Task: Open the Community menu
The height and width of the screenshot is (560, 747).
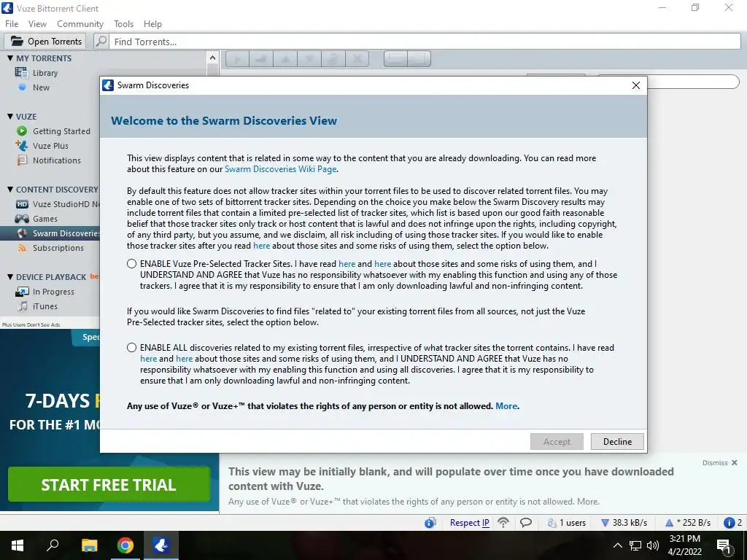Action: (x=80, y=24)
